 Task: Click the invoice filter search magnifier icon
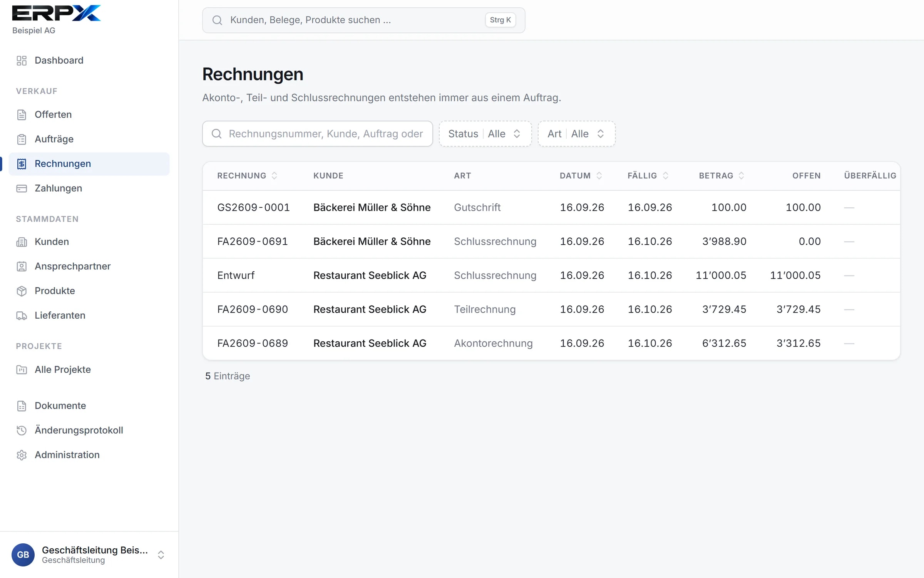point(217,134)
